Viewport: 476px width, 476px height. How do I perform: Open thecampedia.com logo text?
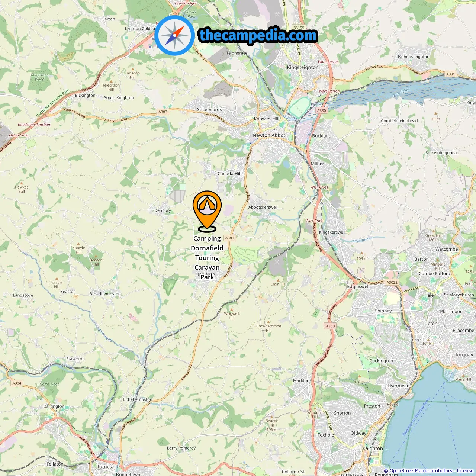coord(258,35)
